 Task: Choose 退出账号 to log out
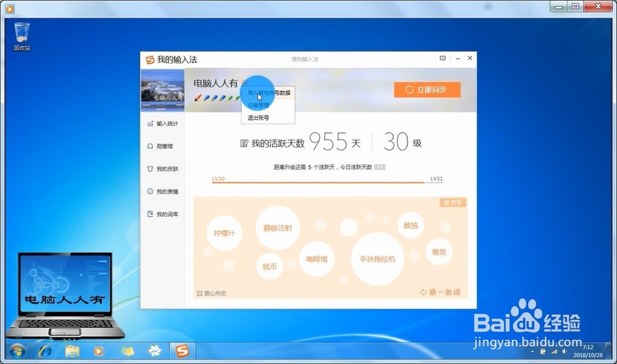click(x=259, y=118)
